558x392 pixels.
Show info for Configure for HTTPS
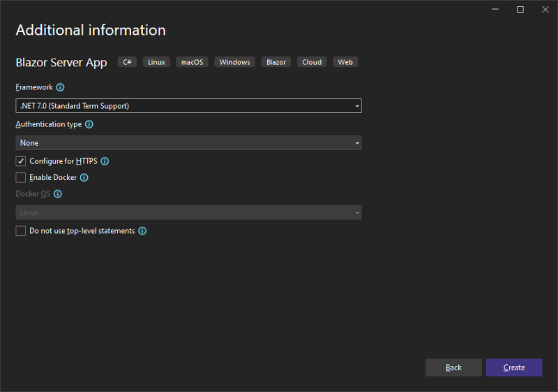(x=105, y=161)
